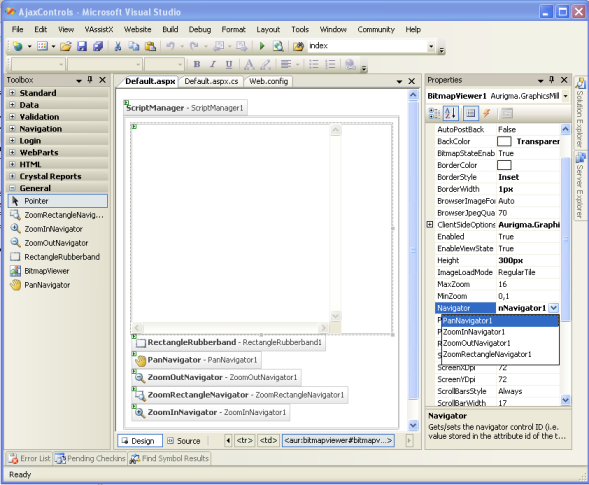
Task: Choose ZoomInNavigator1 from the dropdown list
Action: [500, 332]
